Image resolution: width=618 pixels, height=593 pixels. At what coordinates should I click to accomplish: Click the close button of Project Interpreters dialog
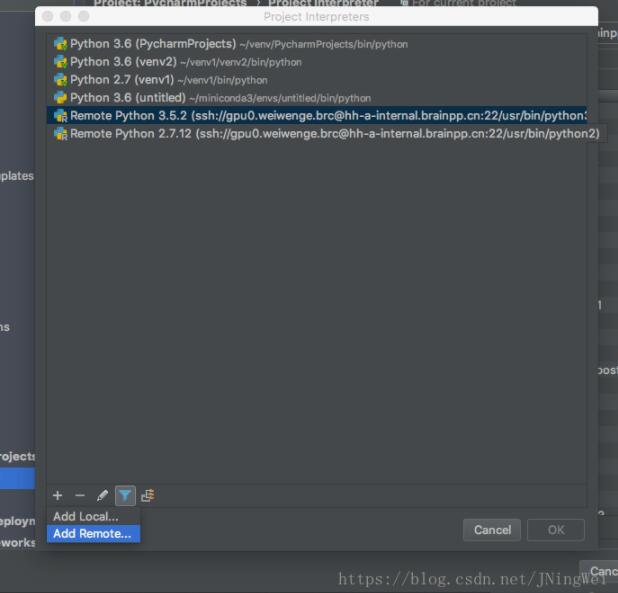point(48,16)
